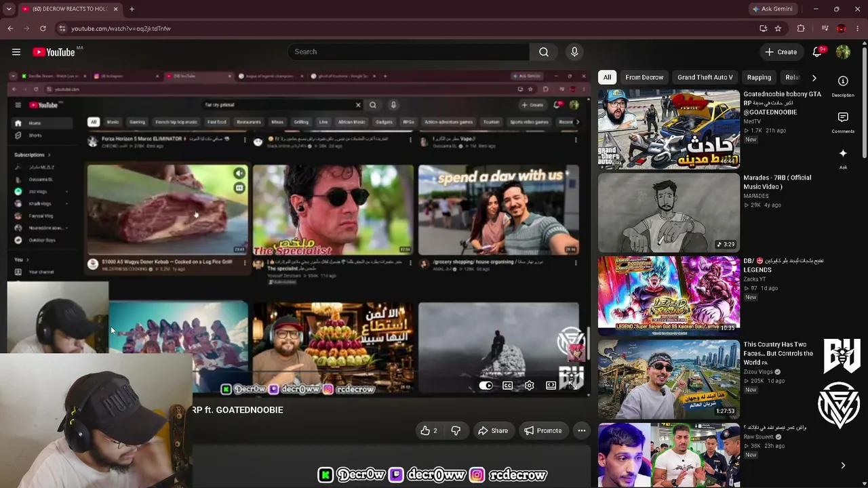Open the MARADES channel link
The height and width of the screenshot is (488, 868).
[x=756, y=196]
